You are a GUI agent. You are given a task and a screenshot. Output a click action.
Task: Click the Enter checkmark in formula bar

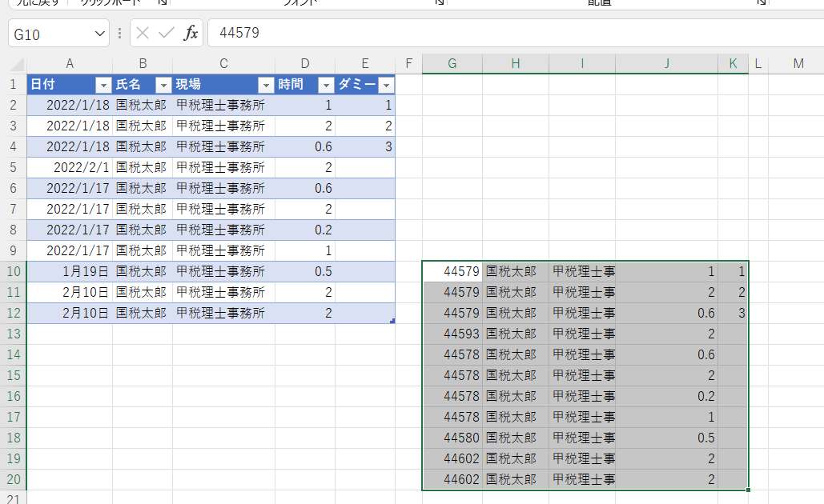[x=167, y=33]
